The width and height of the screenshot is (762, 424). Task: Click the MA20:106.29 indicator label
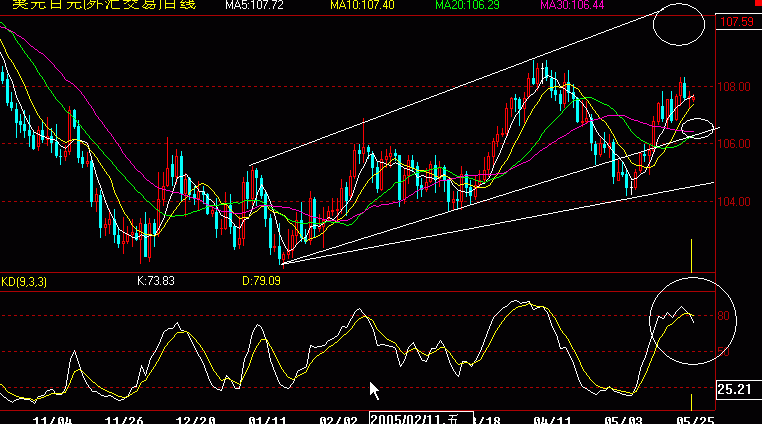coord(467,5)
